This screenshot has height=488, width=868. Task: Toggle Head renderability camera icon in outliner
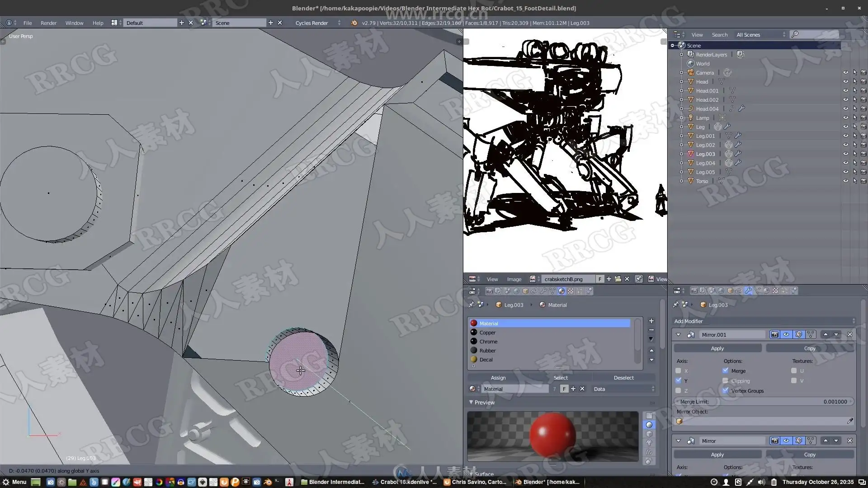(x=863, y=81)
